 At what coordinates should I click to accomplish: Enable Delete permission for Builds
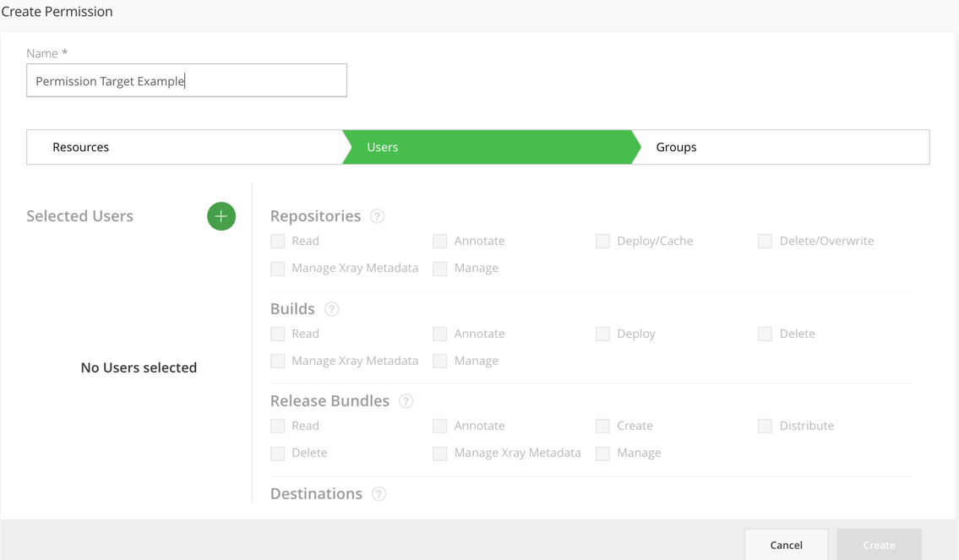point(765,334)
